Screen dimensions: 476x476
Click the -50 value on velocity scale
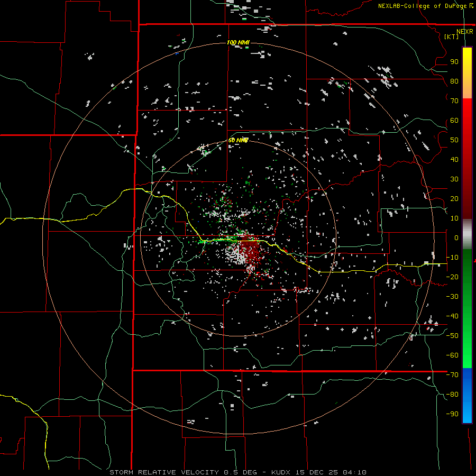[452, 336]
